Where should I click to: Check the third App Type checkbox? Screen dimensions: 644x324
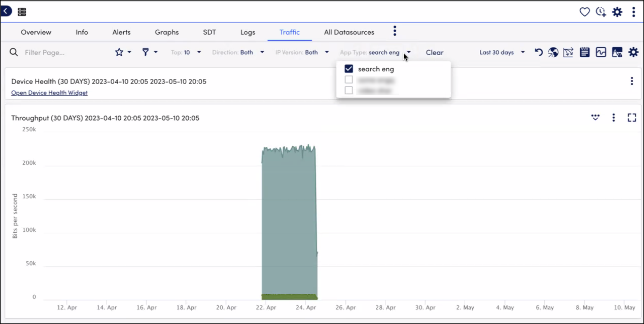[x=349, y=90]
